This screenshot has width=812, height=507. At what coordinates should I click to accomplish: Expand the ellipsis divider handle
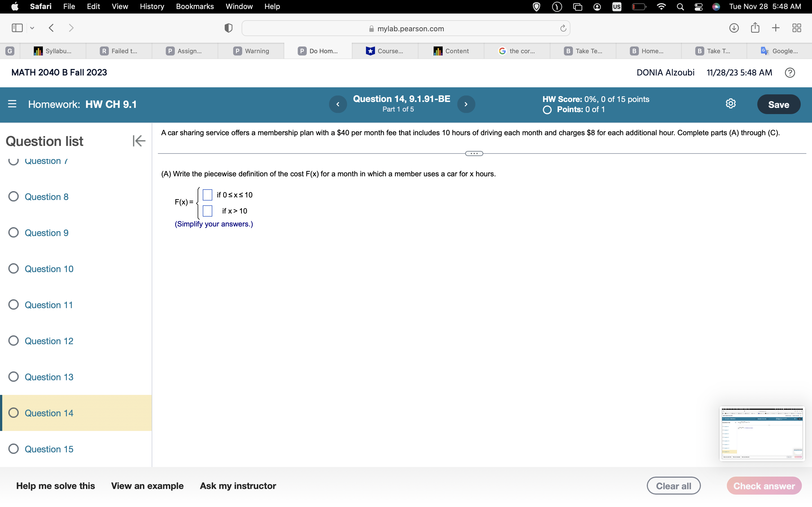tap(474, 154)
